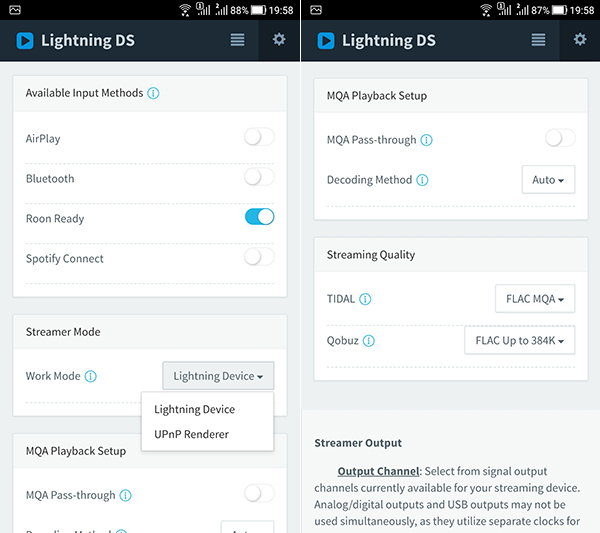Choose Lightning Device option in open list
This screenshot has width=600, height=533.
pos(194,409)
